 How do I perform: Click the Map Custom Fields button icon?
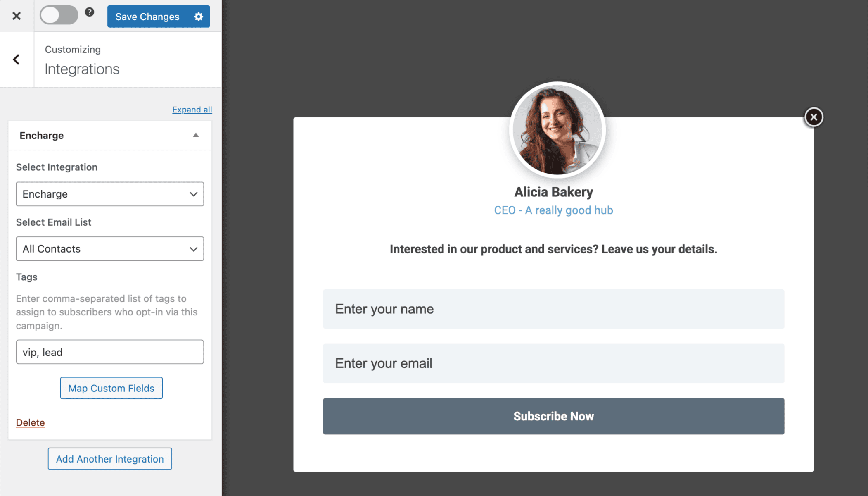[110, 388]
